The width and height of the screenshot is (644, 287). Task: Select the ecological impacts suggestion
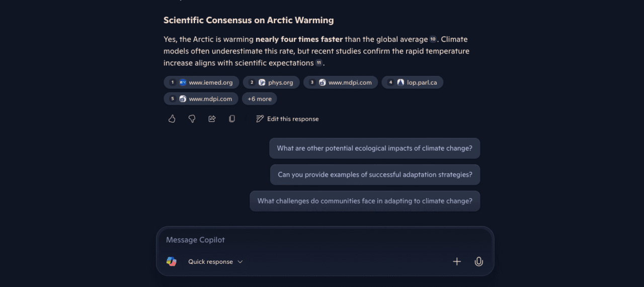click(374, 149)
